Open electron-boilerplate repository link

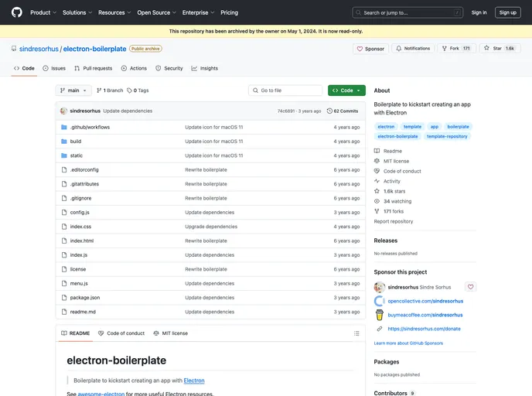[94, 49]
